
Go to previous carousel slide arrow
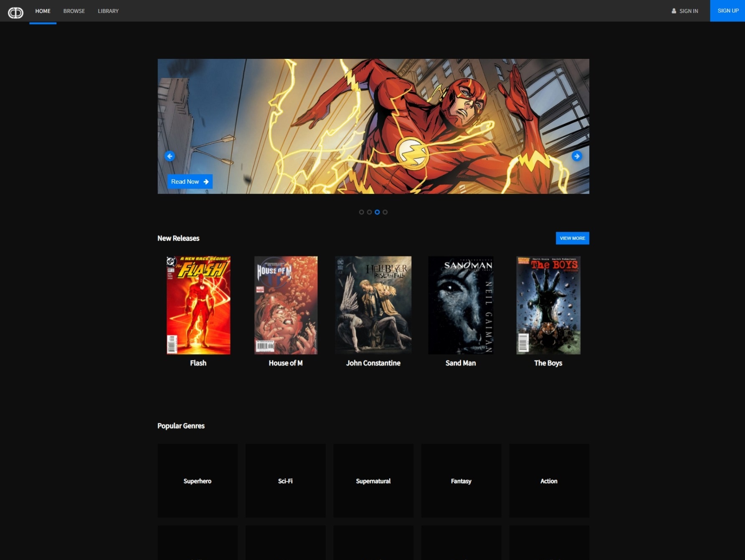click(x=170, y=156)
